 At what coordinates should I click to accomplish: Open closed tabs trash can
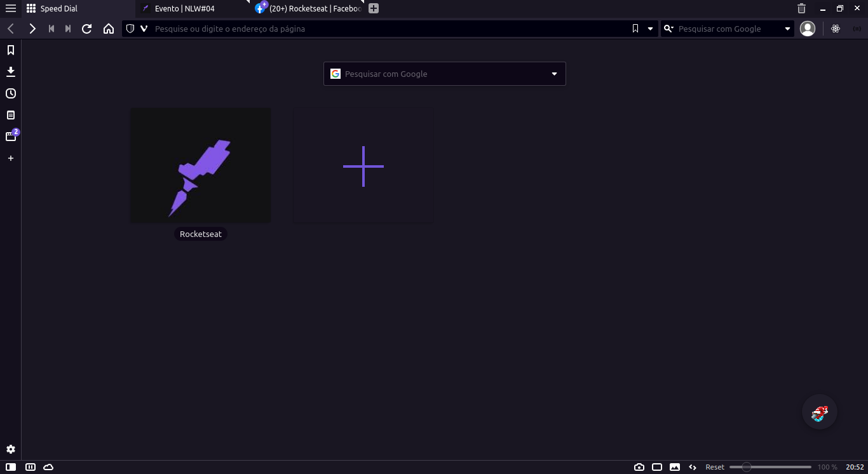pyautogui.click(x=801, y=8)
